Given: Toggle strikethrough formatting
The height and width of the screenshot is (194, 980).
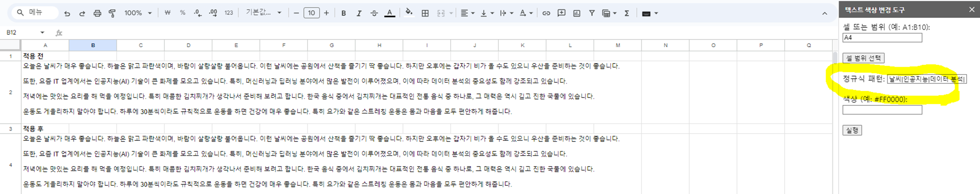Looking at the screenshot, I should point(374,13).
